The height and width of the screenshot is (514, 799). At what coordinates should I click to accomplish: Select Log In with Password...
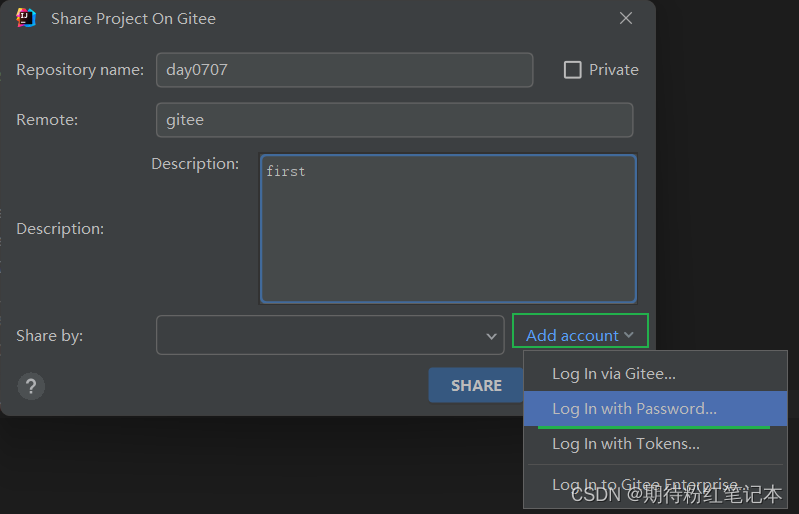(x=655, y=409)
